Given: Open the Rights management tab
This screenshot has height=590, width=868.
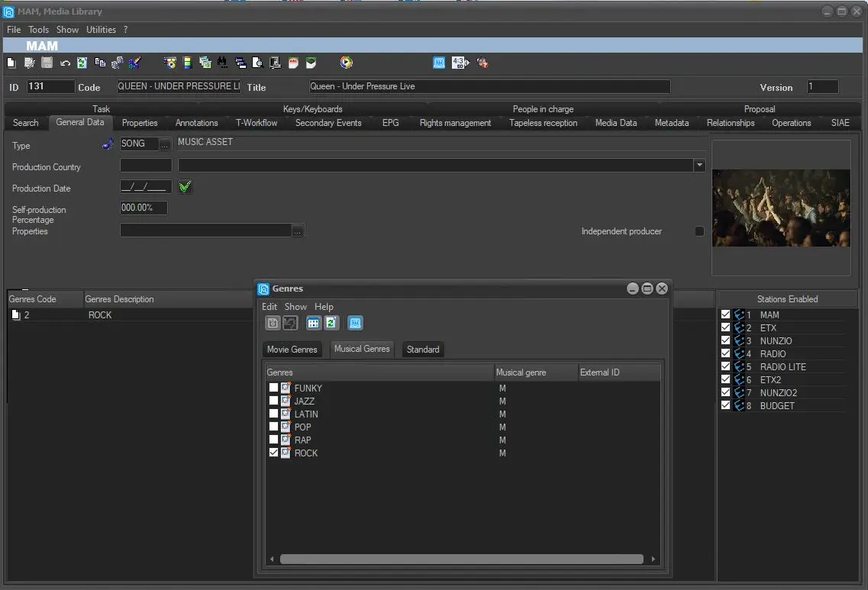Looking at the screenshot, I should [x=455, y=123].
